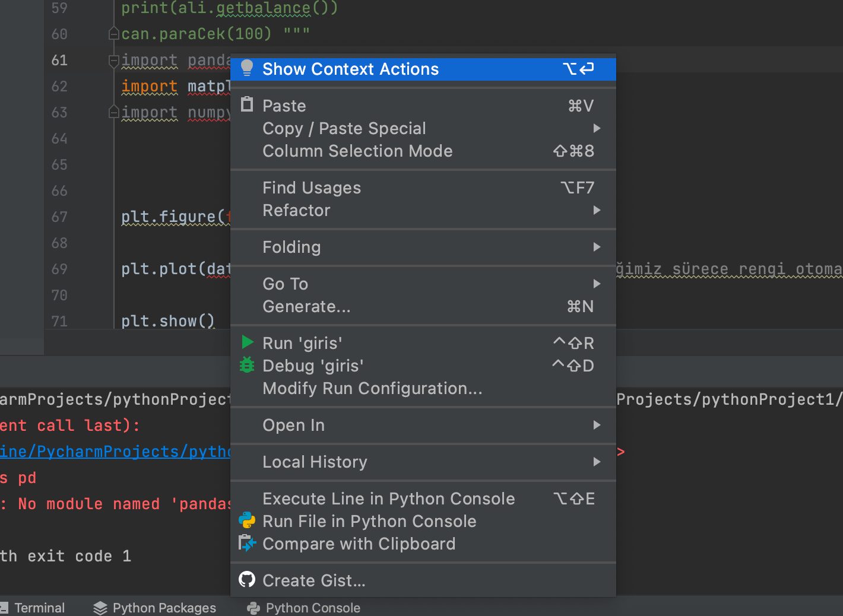Click the Python Packages stack icon

tap(100, 608)
